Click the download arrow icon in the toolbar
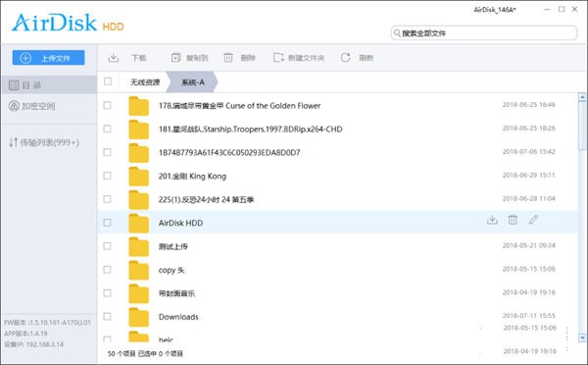 114,58
